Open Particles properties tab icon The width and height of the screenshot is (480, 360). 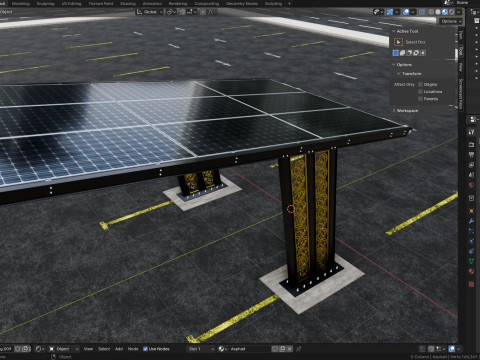point(471,231)
